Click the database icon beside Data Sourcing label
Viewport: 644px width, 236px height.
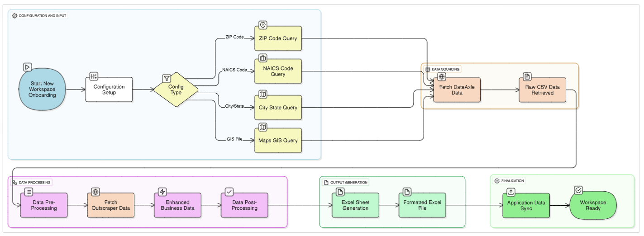pyautogui.click(x=428, y=69)
